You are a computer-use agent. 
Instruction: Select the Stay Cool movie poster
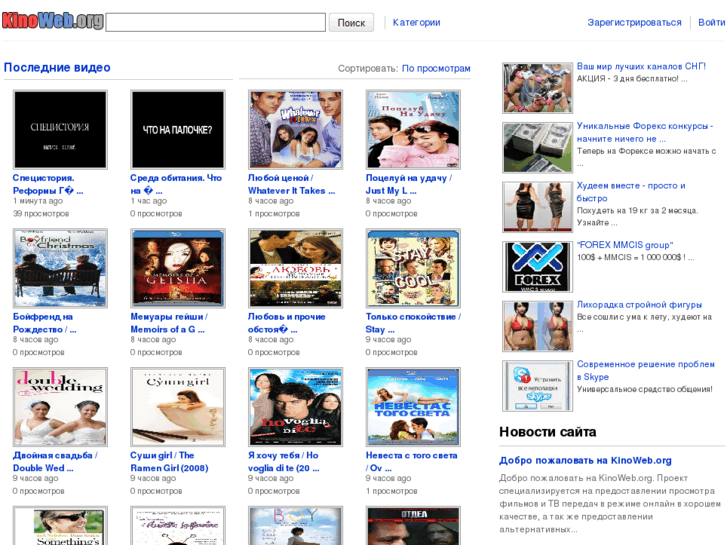[413, 268]
